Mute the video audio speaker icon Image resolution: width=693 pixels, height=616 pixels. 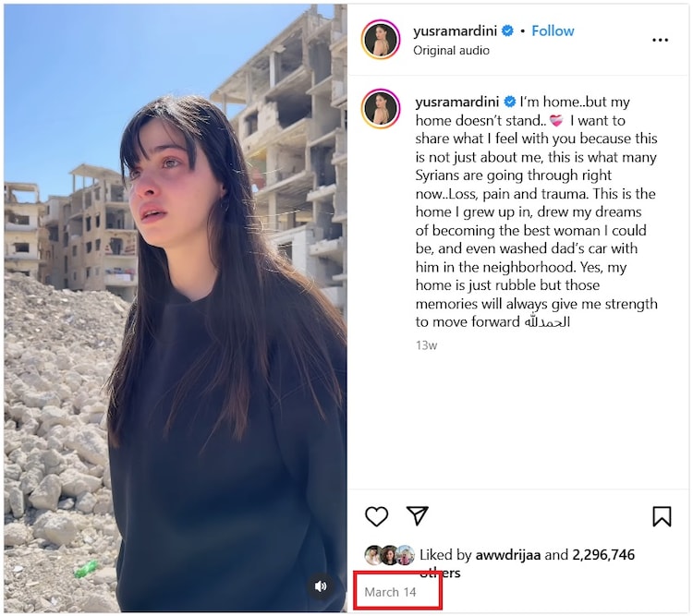[321, 586]
